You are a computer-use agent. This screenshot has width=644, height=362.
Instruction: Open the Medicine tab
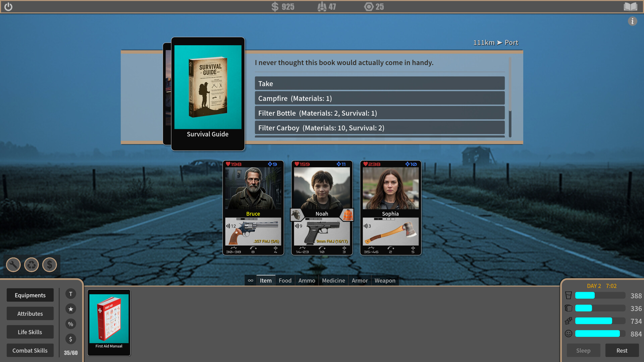click(333, 280)
